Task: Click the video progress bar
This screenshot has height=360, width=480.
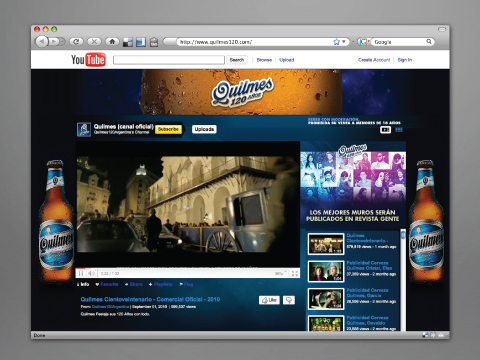Action: (188, 268)
